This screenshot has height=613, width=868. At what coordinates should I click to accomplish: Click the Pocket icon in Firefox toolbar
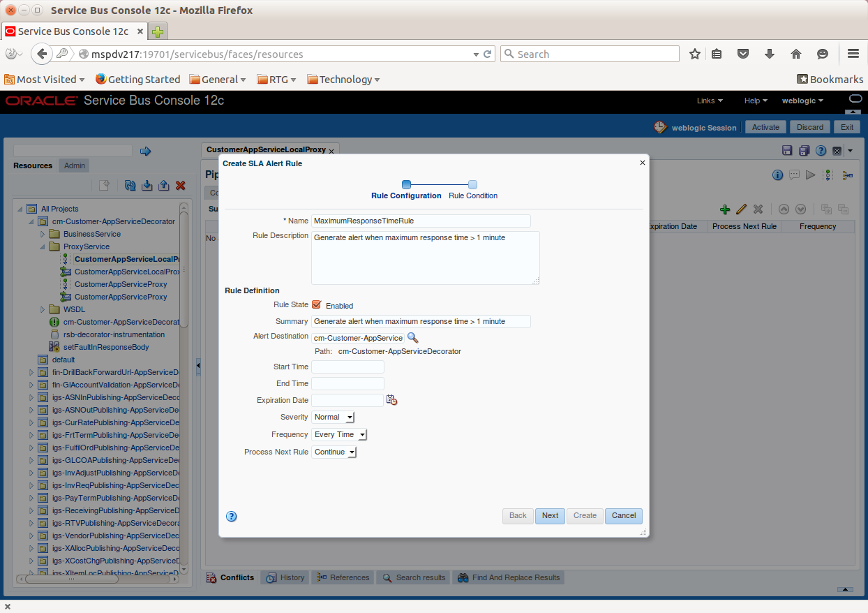click(x=743, y=54)
